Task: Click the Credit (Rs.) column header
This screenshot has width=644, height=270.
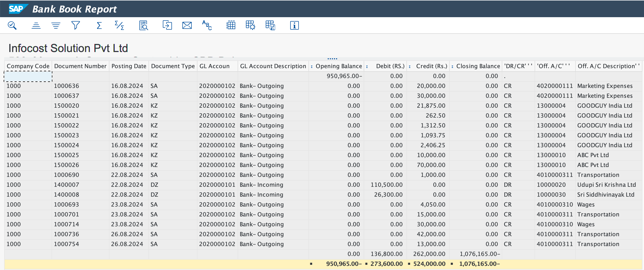Action: tap(431, 66)
